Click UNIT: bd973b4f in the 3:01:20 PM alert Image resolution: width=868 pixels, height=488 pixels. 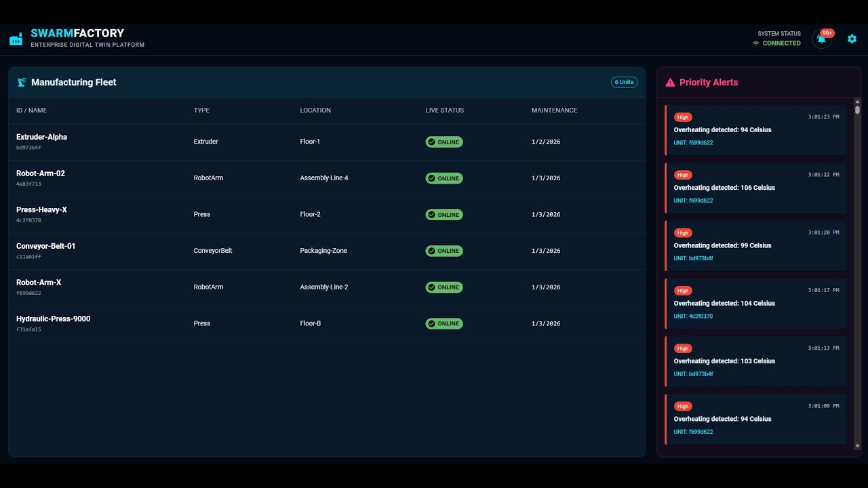(x=693, y=258)
